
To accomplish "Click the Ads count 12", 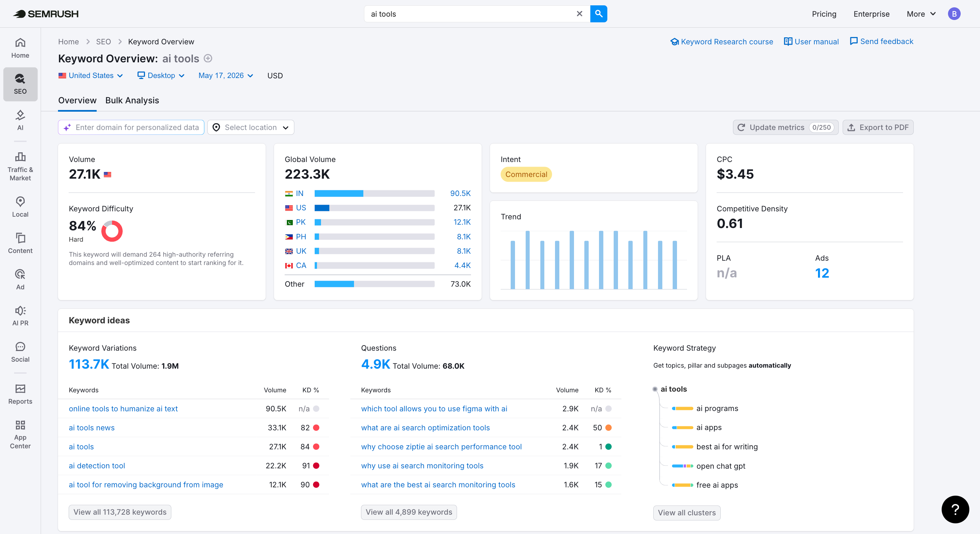I will pyautogui.click(x=822, y=273).
